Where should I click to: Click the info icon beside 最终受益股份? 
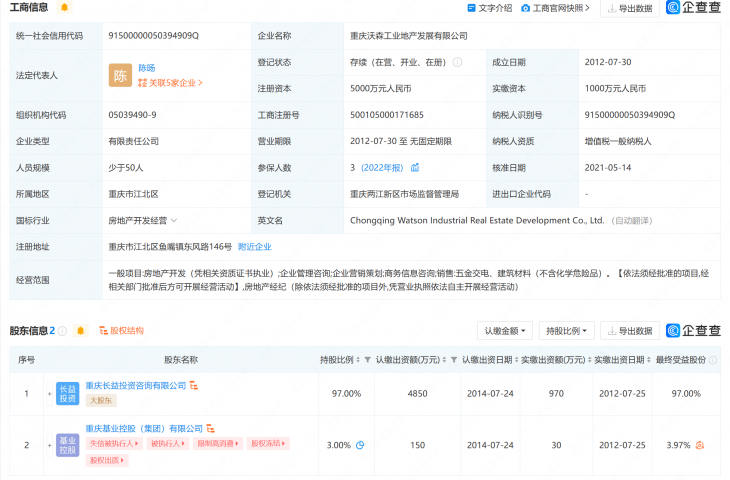[x=712, y=360]
